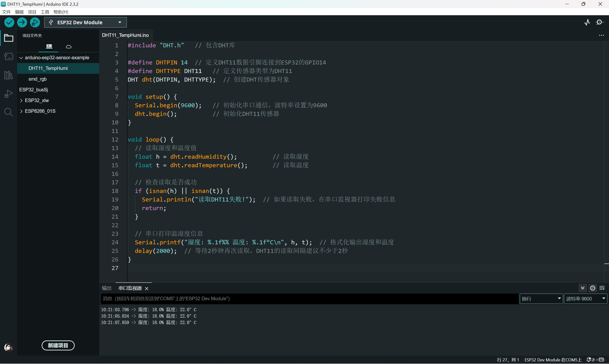This screenshot has width=609, height=364.
Task: Click the serial message input field
Action: coord(309,299)
